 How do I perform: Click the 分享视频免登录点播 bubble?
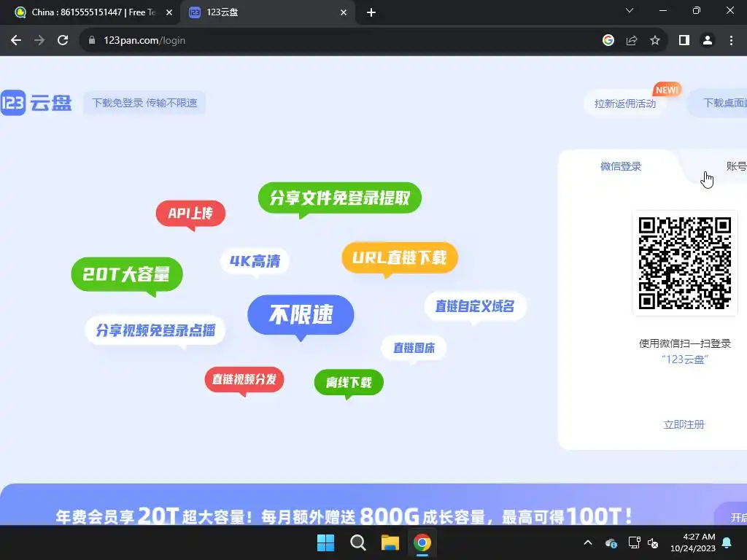pos(155,330)
